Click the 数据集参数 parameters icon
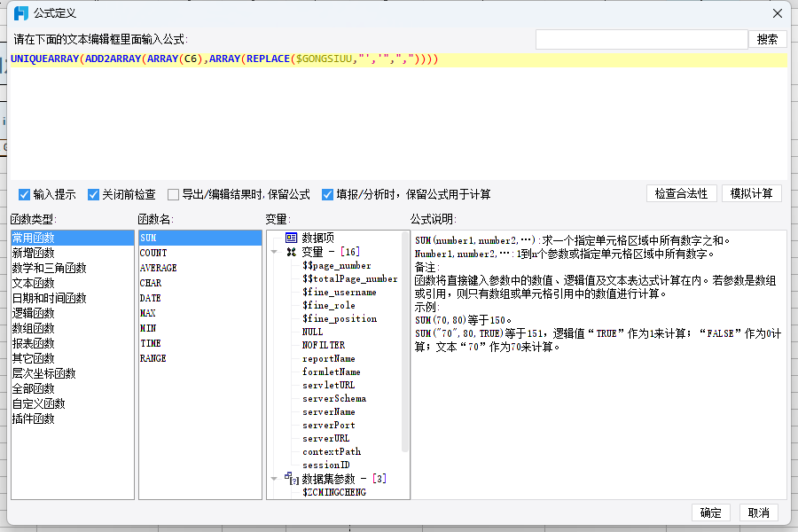The image size is (798, 532). coord(291,479)
